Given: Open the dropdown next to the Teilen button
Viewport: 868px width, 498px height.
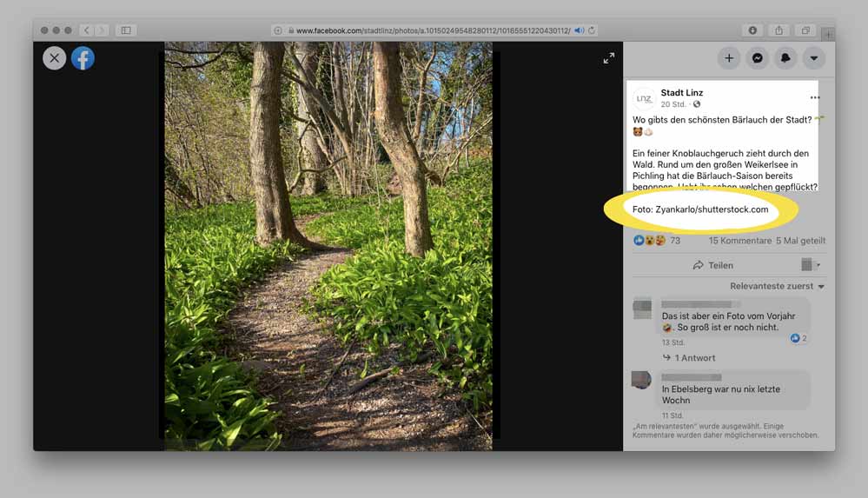Looking at the screenshot, I should tap(811, 264).
